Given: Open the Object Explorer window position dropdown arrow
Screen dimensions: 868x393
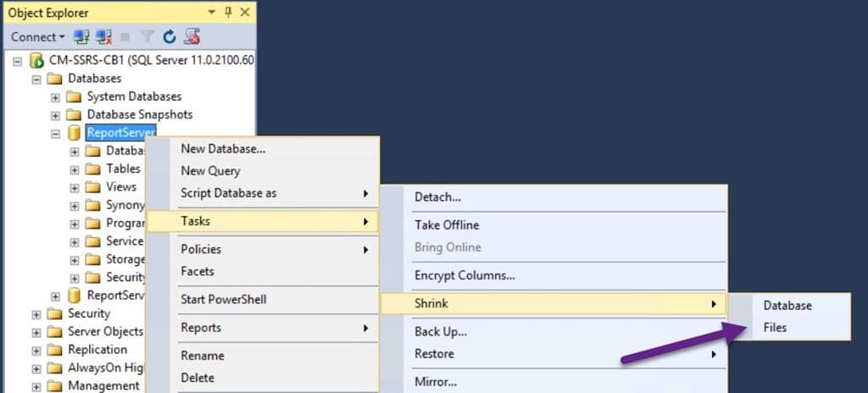Looking at the screenshot, I should pos(211,12).
